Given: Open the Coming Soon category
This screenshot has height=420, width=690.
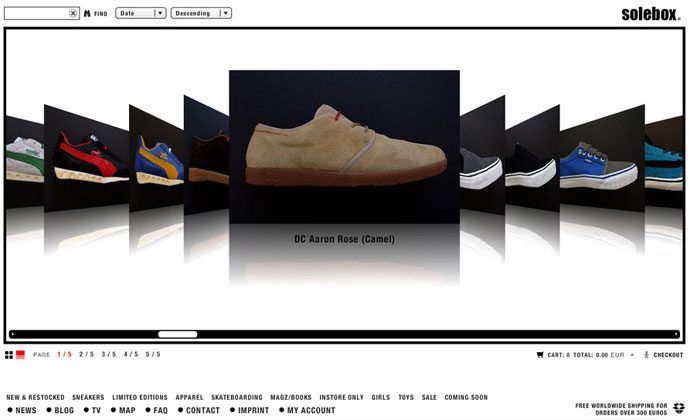Looking at the screenshot, I should point(466,397).
